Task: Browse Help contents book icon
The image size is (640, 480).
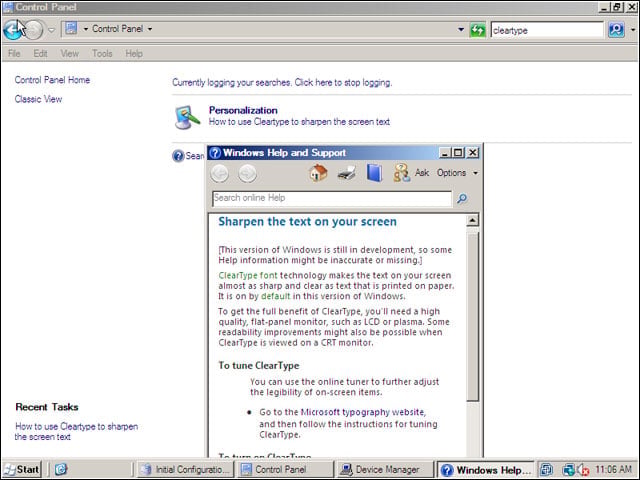Action: [374, 173]
